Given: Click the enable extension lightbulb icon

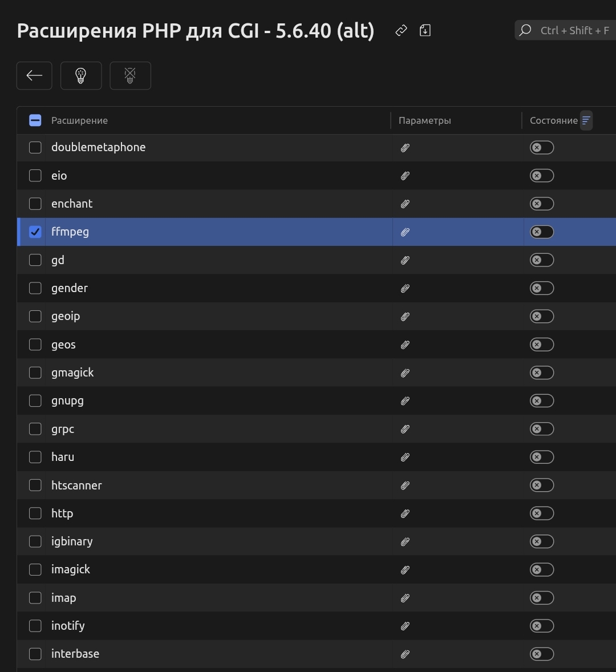Looking at the screenshot, I should pyautogui.click(x=81, y=75).
